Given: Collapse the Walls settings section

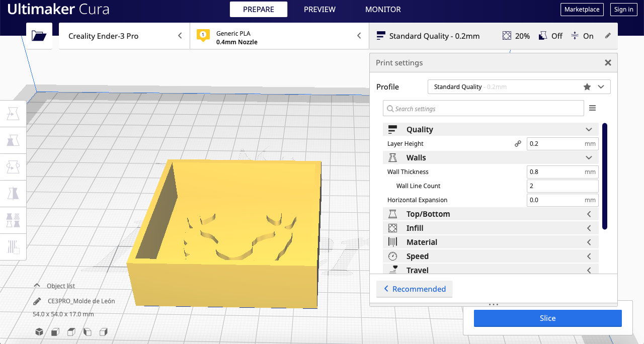Looking at the screenshot, I should [589, 157].
